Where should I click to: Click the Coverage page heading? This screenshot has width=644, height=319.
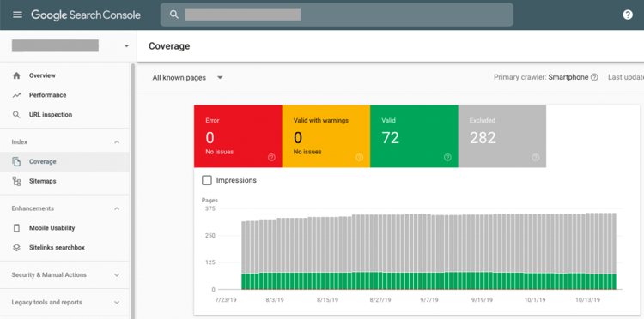click(169, 46)
